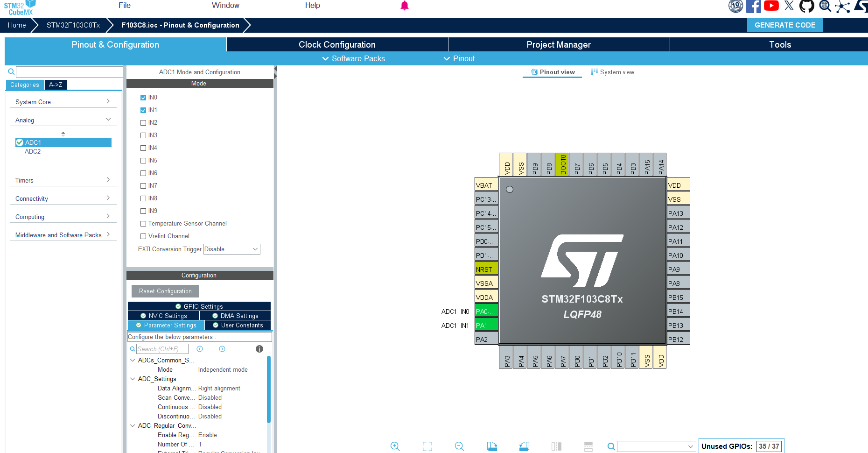Zoom out of the chip pinout

coord(459,446)
